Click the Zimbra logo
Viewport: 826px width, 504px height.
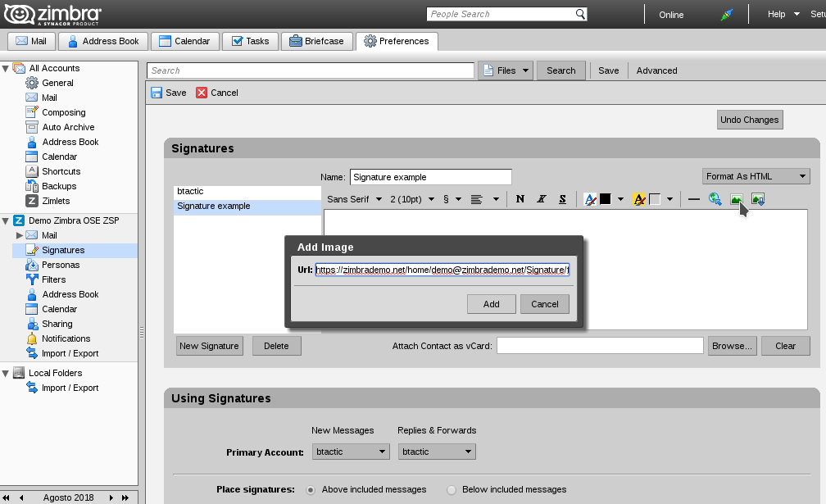point(52,14)
